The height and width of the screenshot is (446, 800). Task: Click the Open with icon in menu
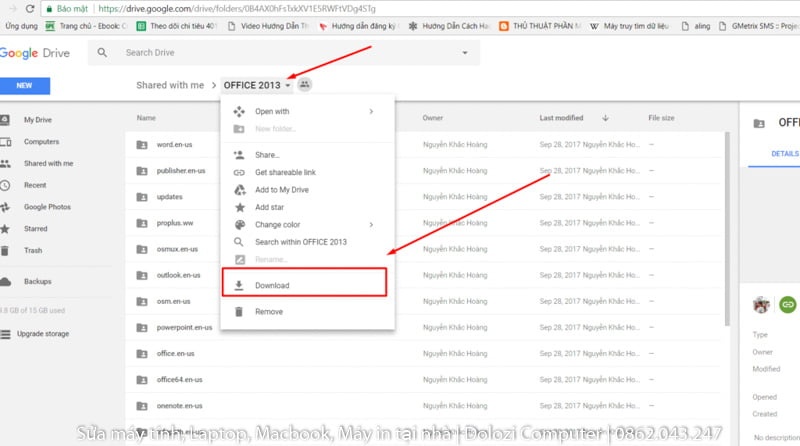239,111
